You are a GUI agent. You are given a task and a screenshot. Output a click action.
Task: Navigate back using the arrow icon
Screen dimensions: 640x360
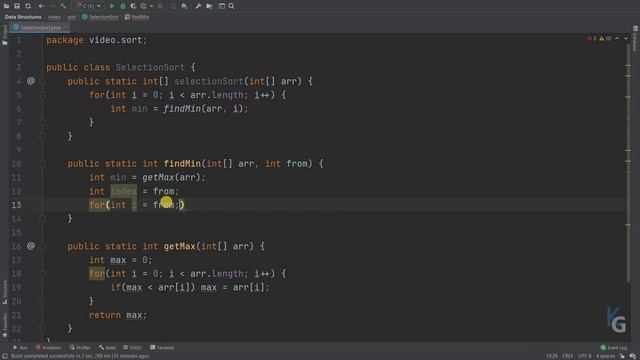41,6
